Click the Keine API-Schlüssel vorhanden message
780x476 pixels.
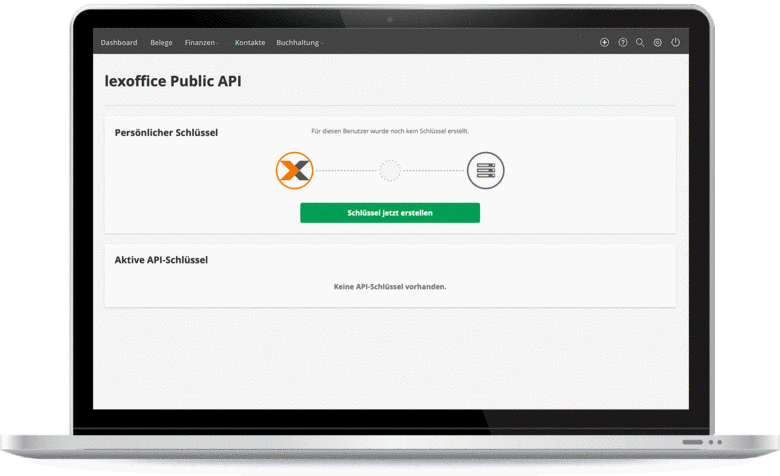[390, 287]
